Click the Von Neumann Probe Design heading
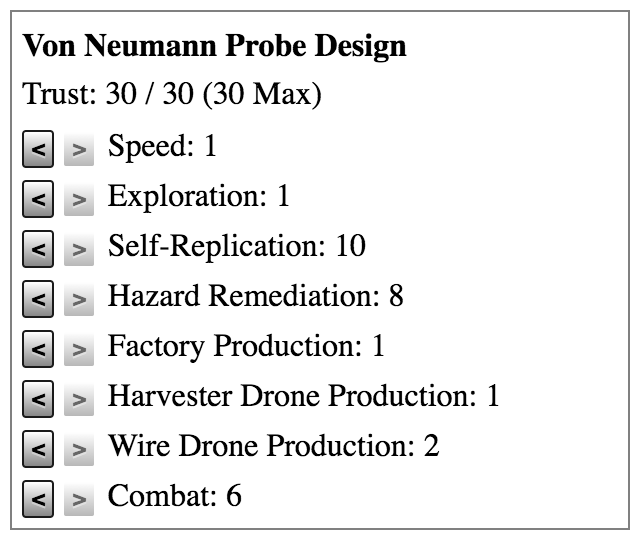642x542 pixels. pos(214,46)
